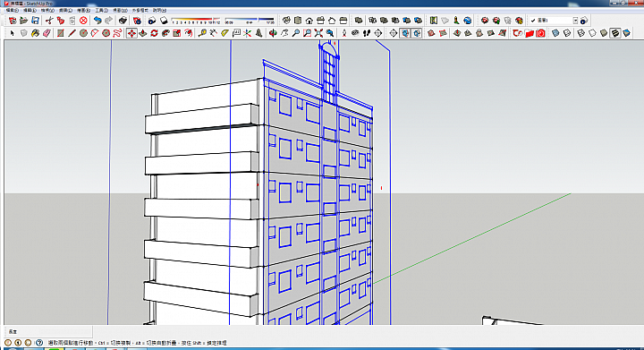Select the Walk footprints tool

point(367,33)
